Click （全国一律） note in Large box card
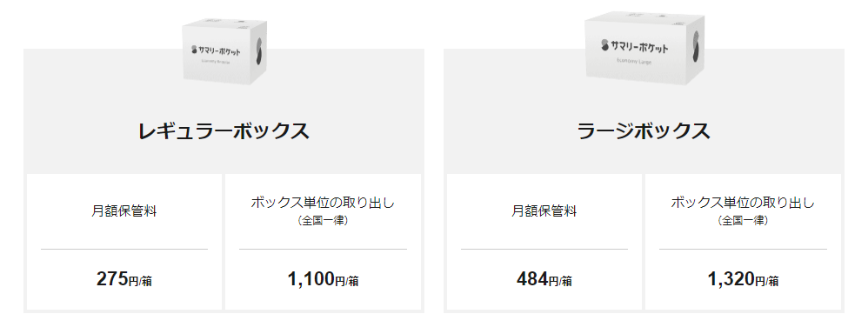This screenshot has height=334, width=868. [x=743, y=220]
